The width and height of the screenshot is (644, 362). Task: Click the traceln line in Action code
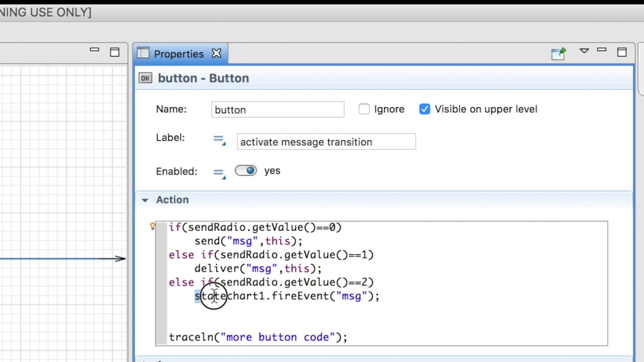(x=258, y=337)
